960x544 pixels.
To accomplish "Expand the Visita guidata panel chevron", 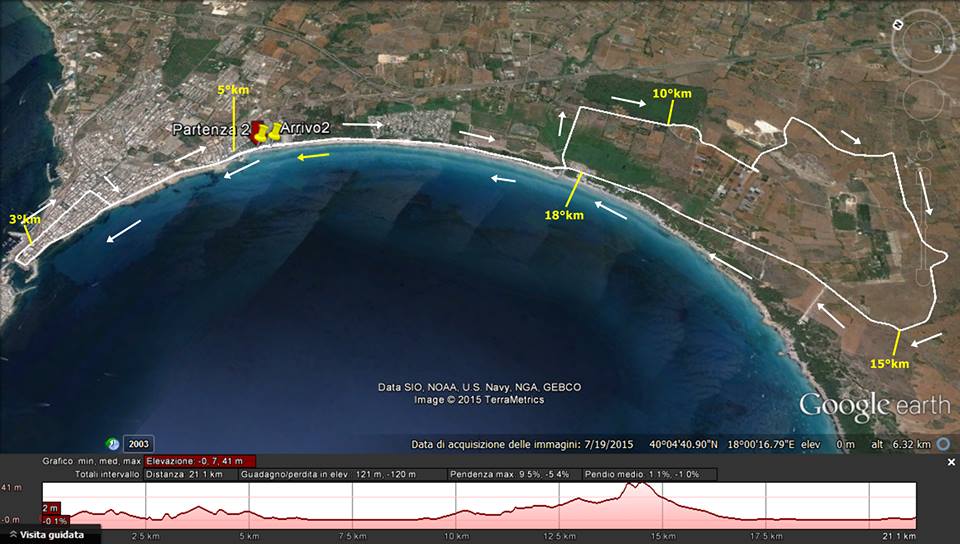I will point(13,535).
